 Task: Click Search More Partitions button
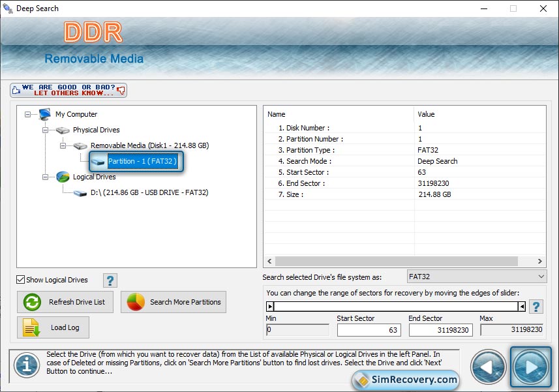[x=174, y=302]
